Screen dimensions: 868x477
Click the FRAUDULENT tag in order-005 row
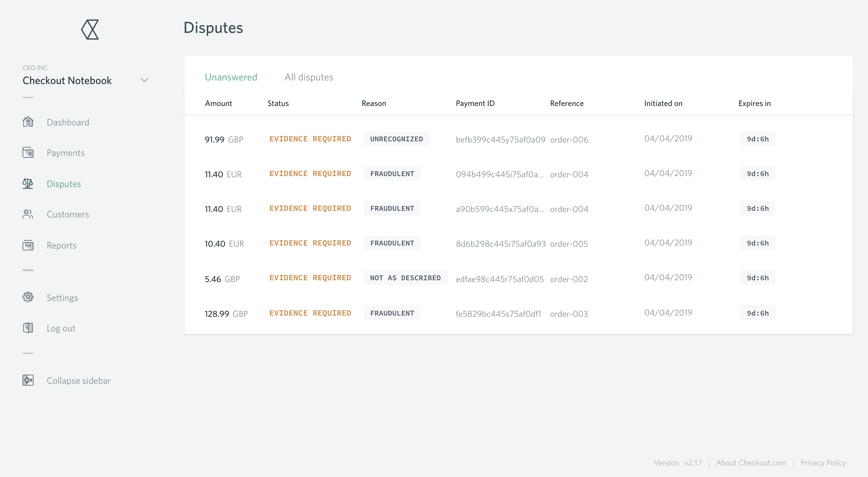click(x=392, y=243)
